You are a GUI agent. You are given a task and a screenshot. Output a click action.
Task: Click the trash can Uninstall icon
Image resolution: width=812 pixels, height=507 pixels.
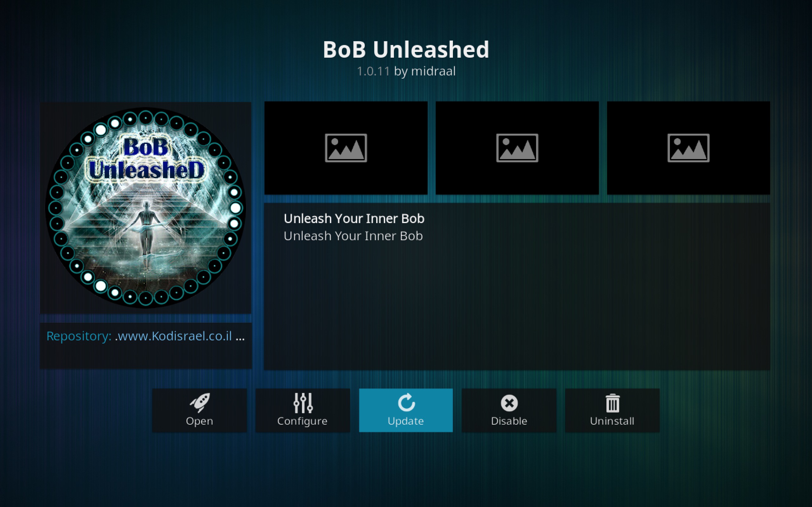(612, 403)
